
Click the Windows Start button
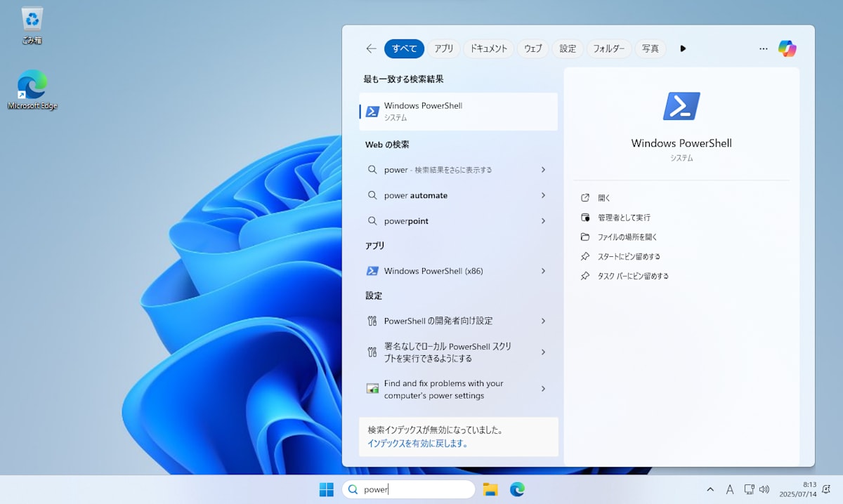(327, 489)
